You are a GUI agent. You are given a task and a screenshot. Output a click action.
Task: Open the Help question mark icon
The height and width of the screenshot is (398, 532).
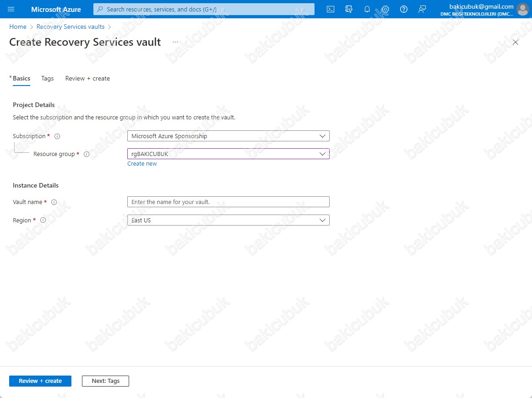point(404,9)
